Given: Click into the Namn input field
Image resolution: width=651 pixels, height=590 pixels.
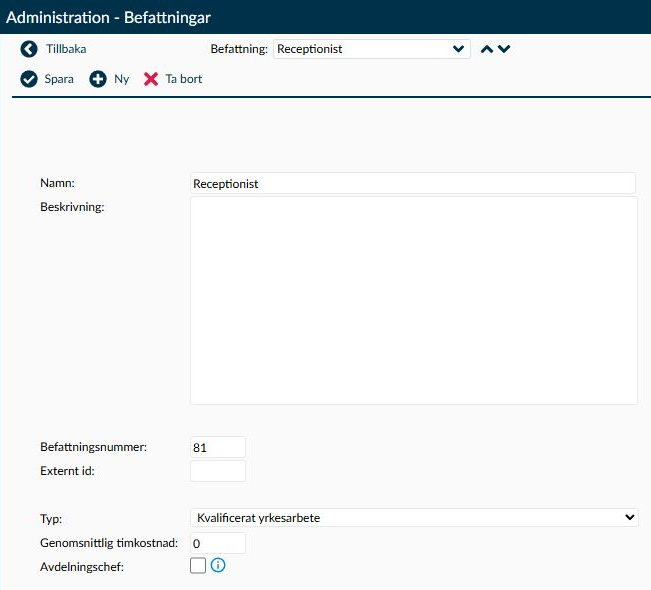Looking at the screenshot, I should pos(413,184).
